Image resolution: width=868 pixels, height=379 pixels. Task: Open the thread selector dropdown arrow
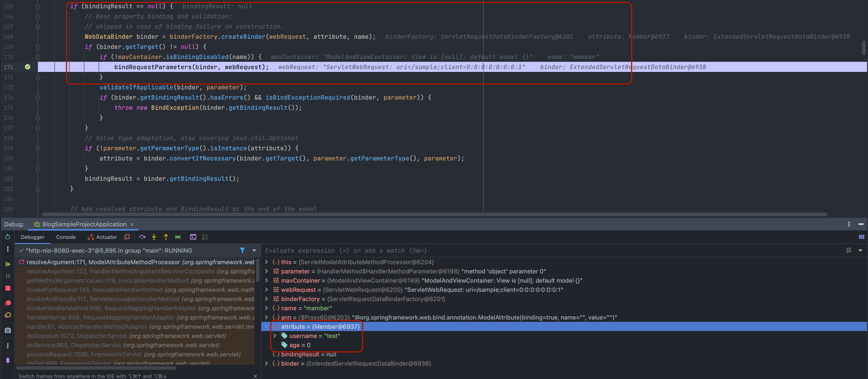pyautogui.click(x=254, y=250)
